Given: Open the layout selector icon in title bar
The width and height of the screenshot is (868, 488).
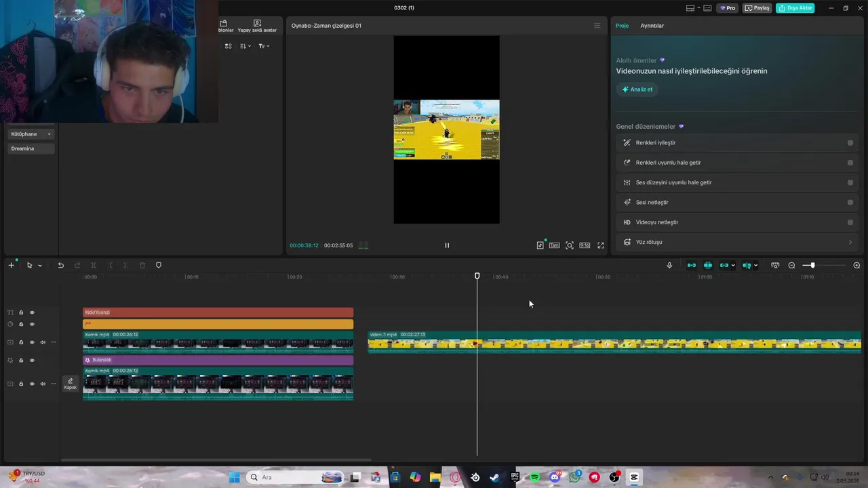Looking at the screenshot, I should pyautogui.click(x=690, y=8).
